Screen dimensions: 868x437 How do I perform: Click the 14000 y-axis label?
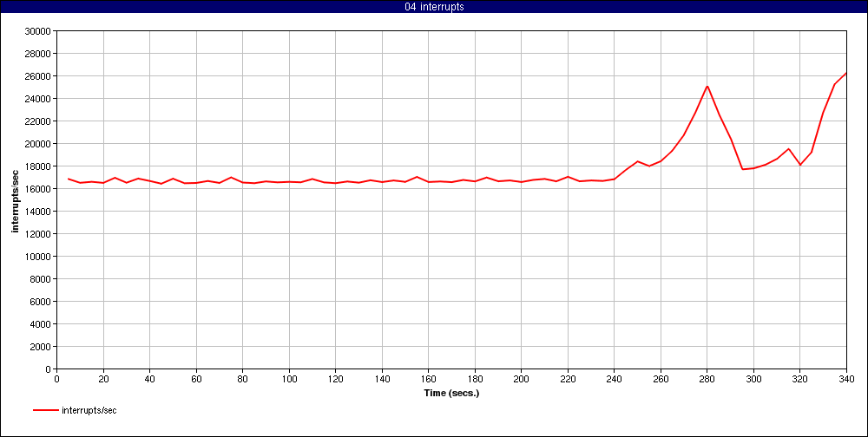pyautogui.click(x=38, y=212)
